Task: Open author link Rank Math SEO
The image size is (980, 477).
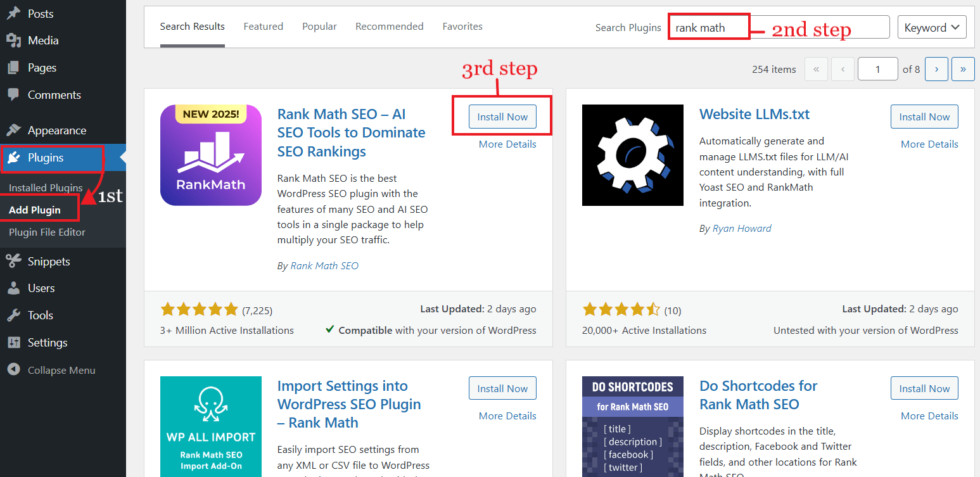Action: click(324, 266)
